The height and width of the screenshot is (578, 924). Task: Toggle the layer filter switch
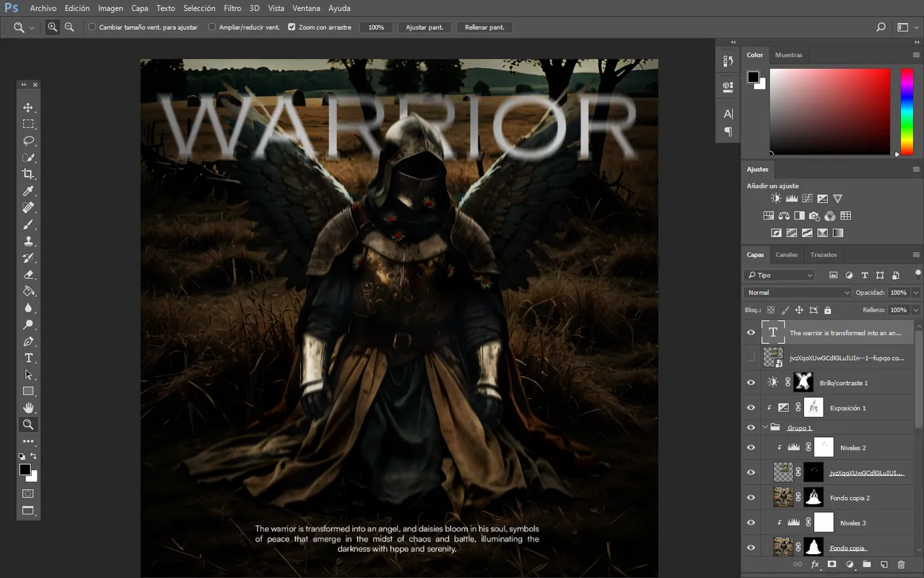pos(918,274)
